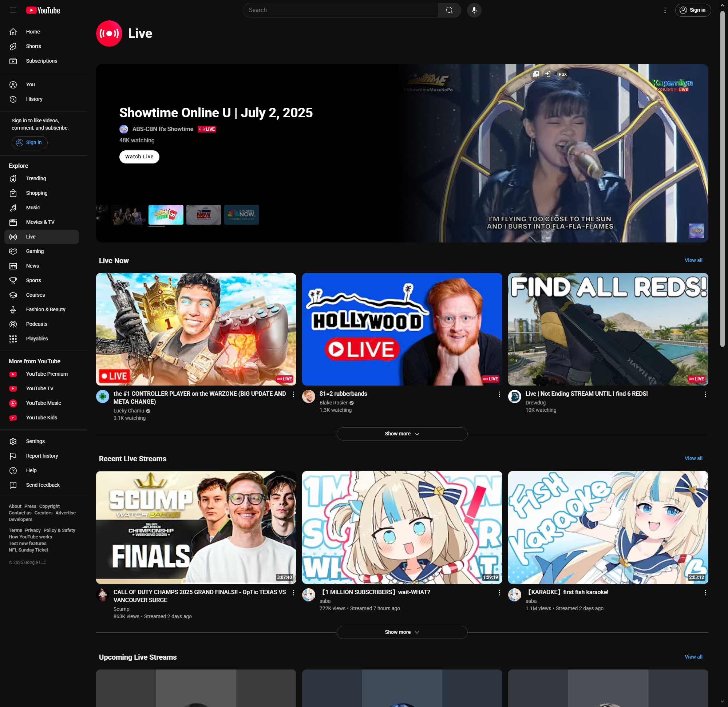
Task: Open the options menu for the Hollywood live video
Action: (499, 394)
